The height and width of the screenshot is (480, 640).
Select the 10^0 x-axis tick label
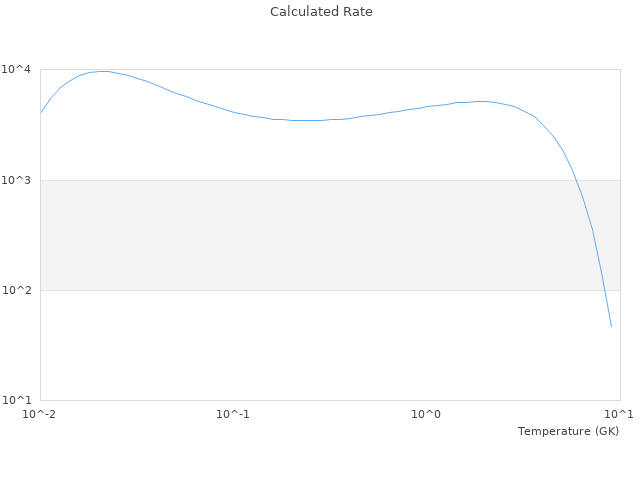pyautogui.click(x=427, y=414)
